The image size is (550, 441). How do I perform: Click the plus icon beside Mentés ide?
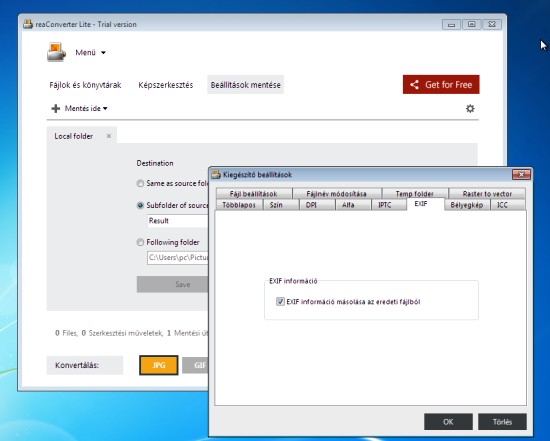[55, 108]
